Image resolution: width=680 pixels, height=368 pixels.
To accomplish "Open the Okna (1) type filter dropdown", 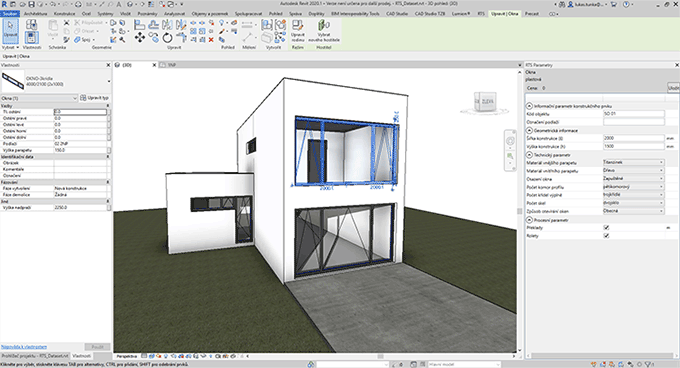I will (39, 98).
